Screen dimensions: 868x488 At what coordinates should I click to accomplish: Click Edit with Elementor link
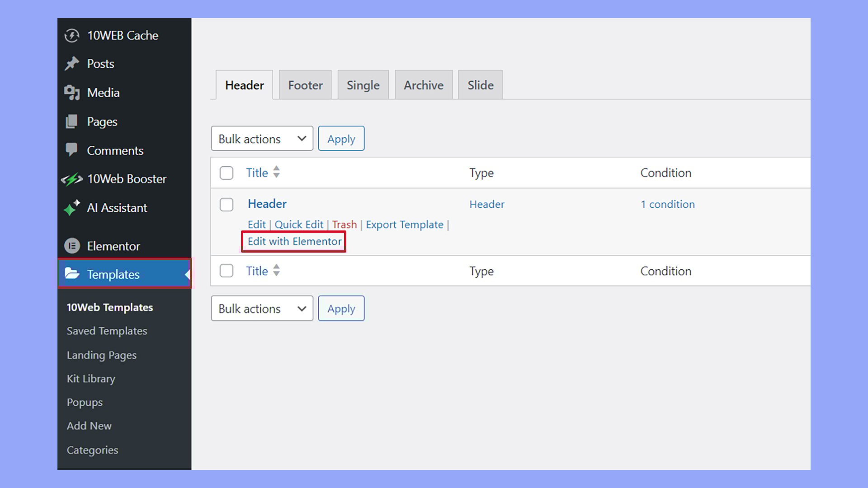coord(293,241)
